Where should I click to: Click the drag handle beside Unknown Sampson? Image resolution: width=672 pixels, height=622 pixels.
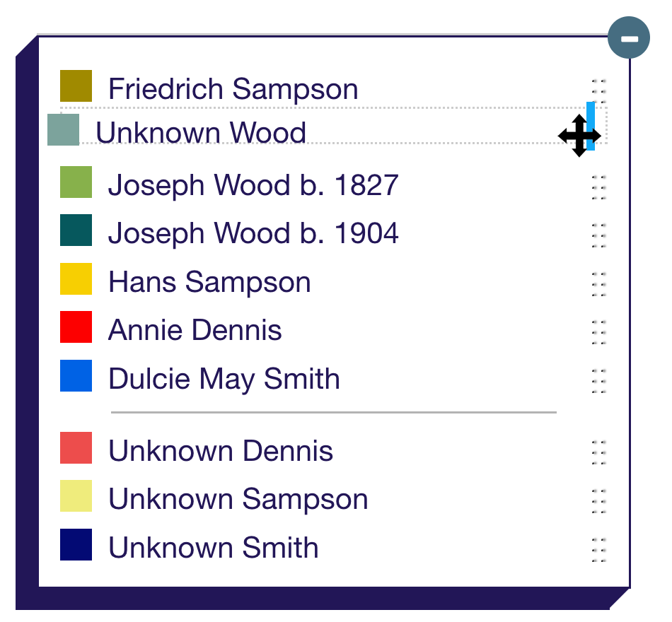tap(598, 500)
